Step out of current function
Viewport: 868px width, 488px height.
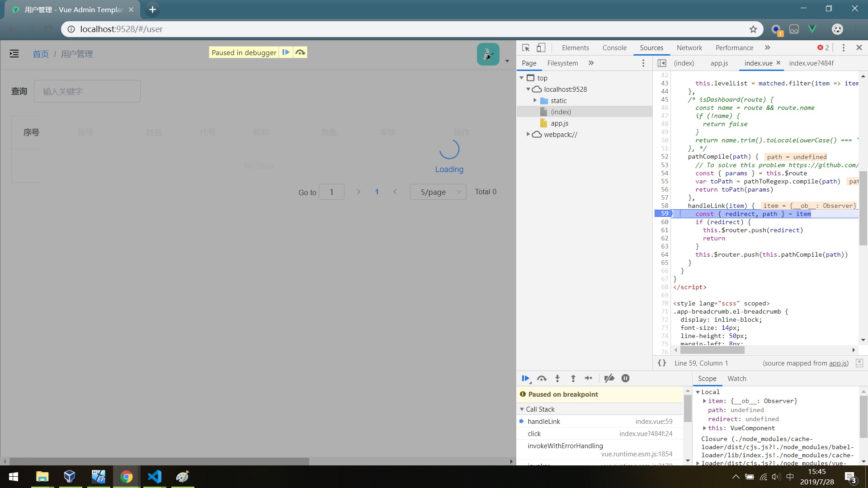(573, 379)
